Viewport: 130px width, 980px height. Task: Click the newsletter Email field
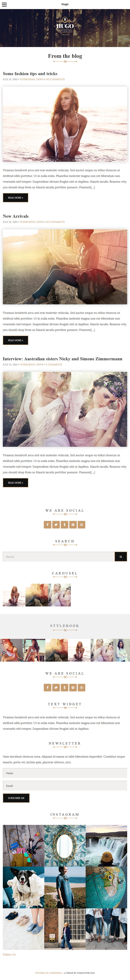65,786
